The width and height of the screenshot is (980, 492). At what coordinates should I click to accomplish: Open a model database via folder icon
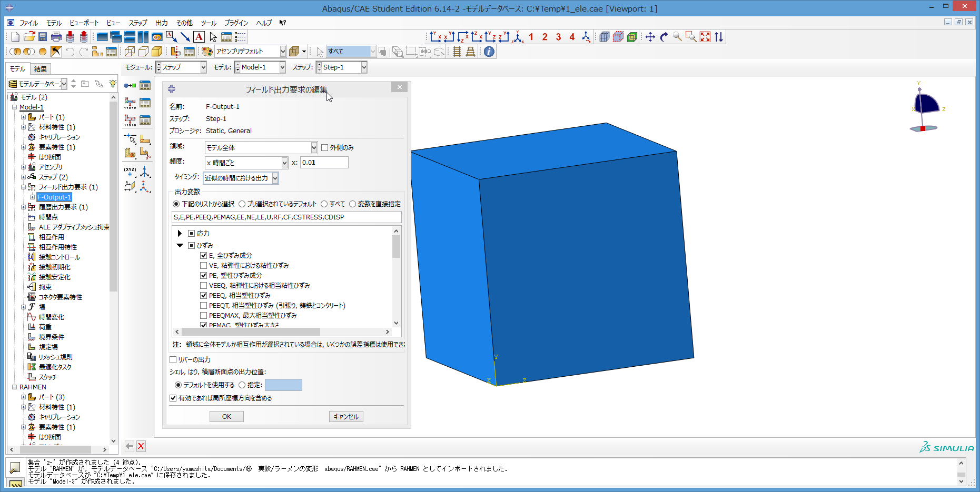[x=29, y=37]
